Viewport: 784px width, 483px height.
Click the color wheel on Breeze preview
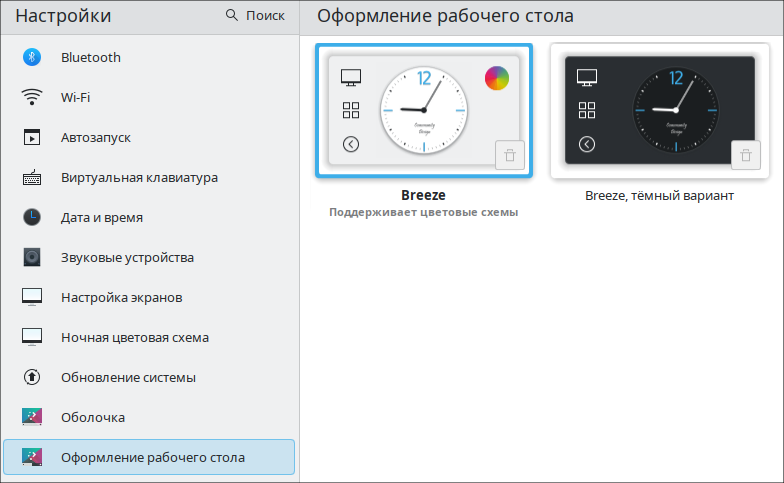[497, 78]
